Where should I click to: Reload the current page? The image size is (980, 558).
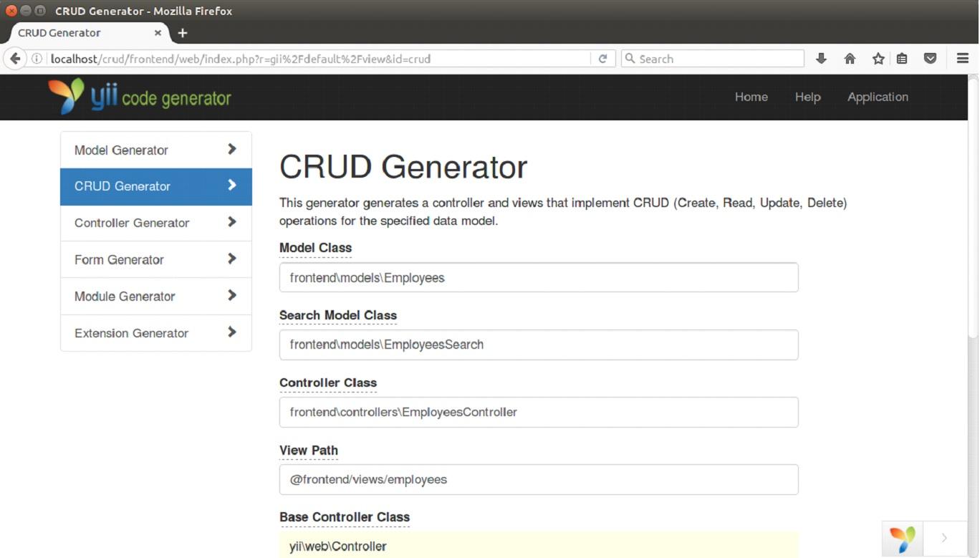pyautogui.click(x=602, y=59)
